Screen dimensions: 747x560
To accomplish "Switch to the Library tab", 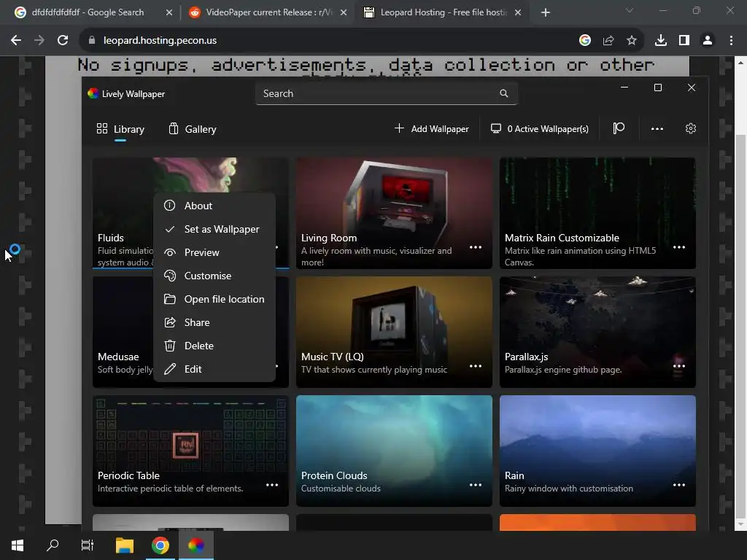I will tap(120, 129).
